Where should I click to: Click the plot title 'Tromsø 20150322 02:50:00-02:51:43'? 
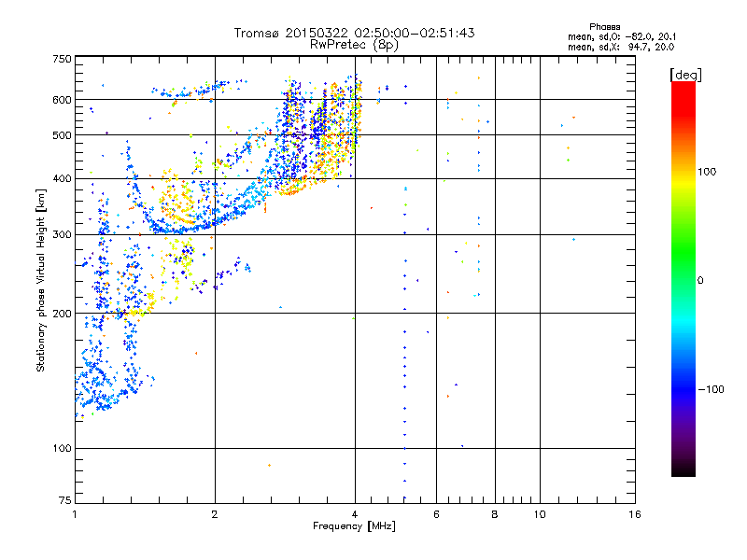click(x=355, y=33)
